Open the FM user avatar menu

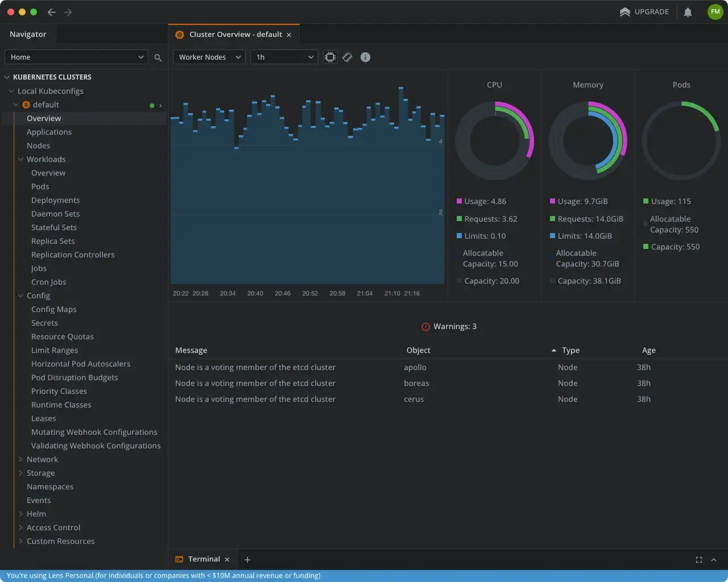coord(715,12)
